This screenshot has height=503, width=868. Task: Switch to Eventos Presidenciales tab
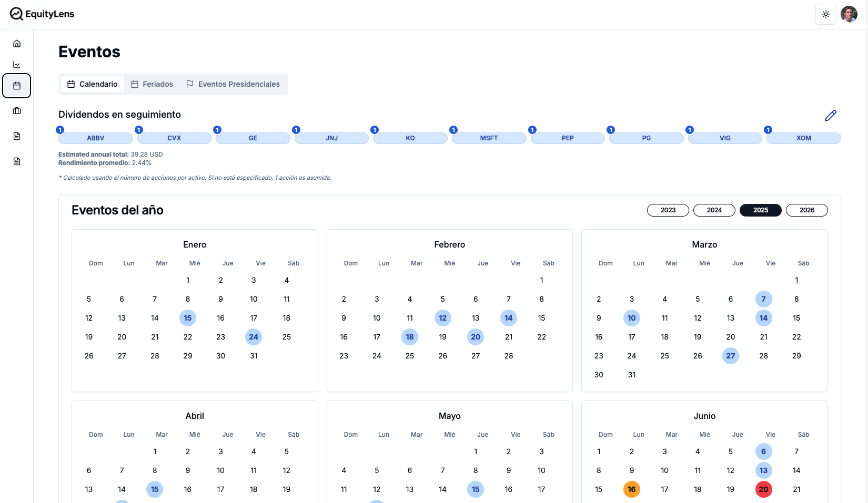pyautogui.click(x=233, y=84)
